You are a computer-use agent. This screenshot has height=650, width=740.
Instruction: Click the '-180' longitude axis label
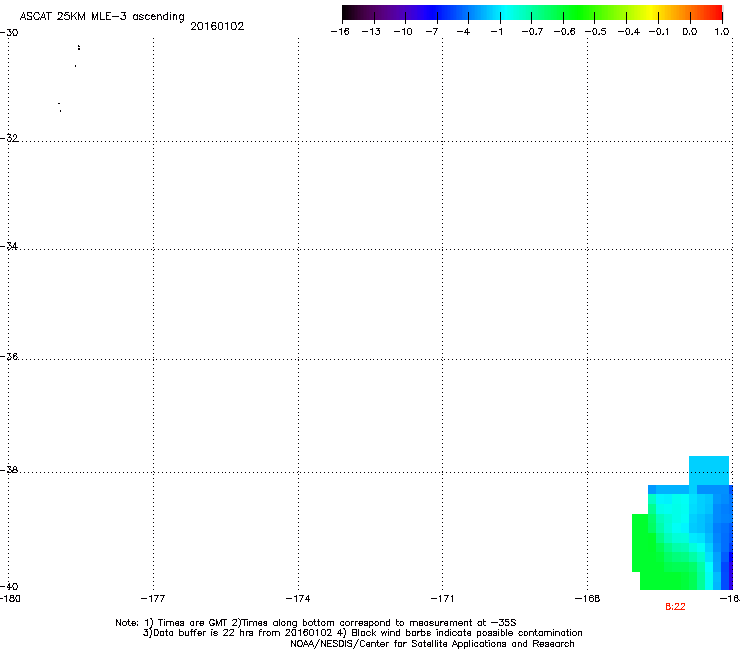click(10, 599)
